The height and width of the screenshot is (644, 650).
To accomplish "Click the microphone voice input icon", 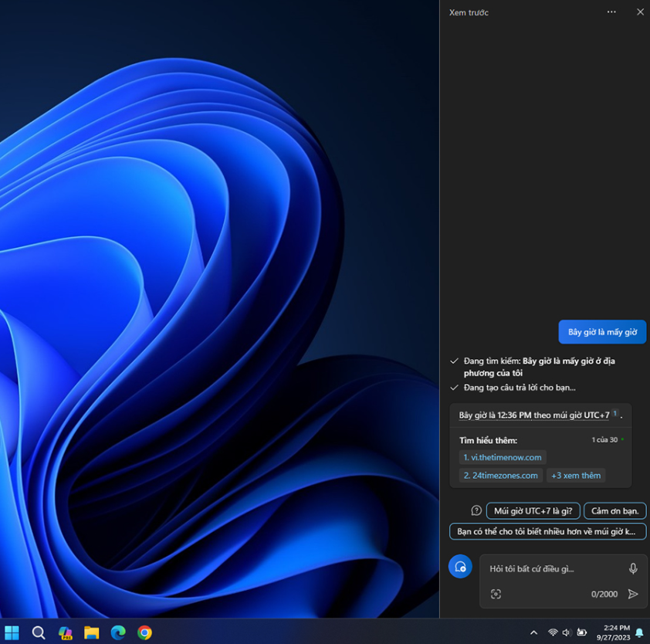I will coord(633,569).
